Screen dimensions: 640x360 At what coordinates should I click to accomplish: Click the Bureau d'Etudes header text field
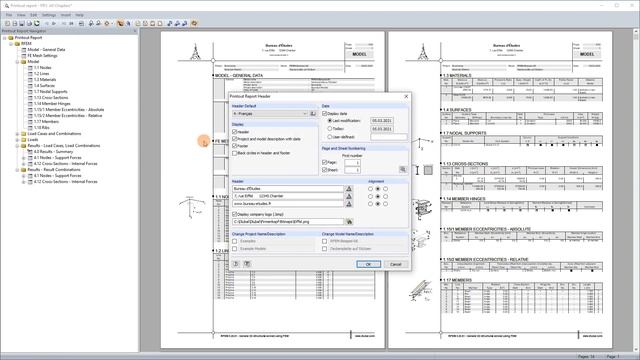click(x=288, y=189)
